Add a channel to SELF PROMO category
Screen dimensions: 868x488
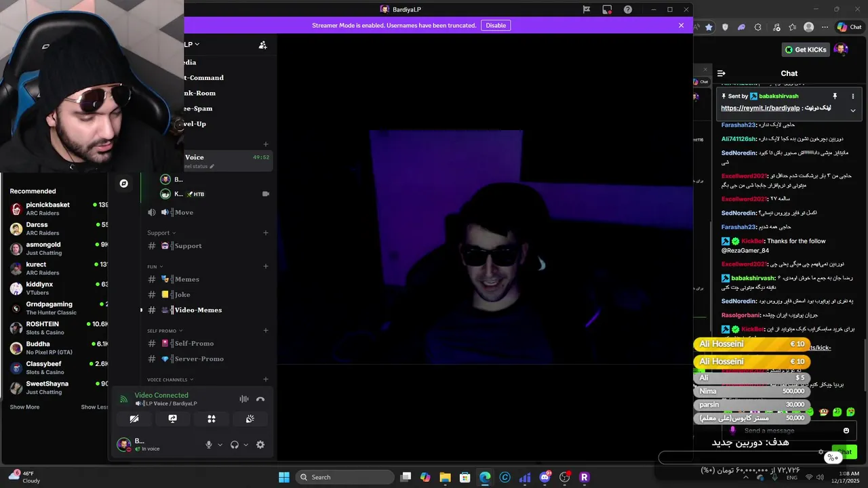tap(266, 330)
